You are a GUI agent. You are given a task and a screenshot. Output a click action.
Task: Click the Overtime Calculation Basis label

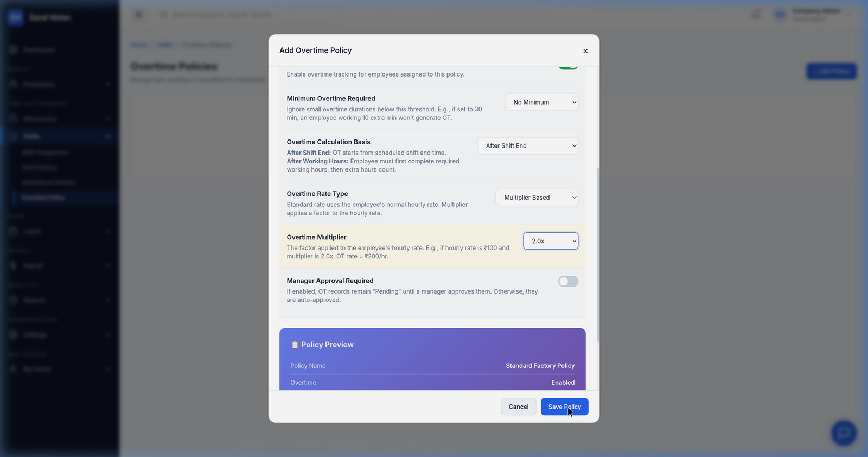coord(328,142)
